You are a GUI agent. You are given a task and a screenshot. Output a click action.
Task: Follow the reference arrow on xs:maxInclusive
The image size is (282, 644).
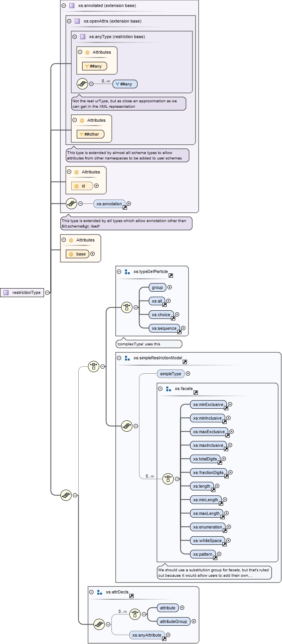click(226, 449)
